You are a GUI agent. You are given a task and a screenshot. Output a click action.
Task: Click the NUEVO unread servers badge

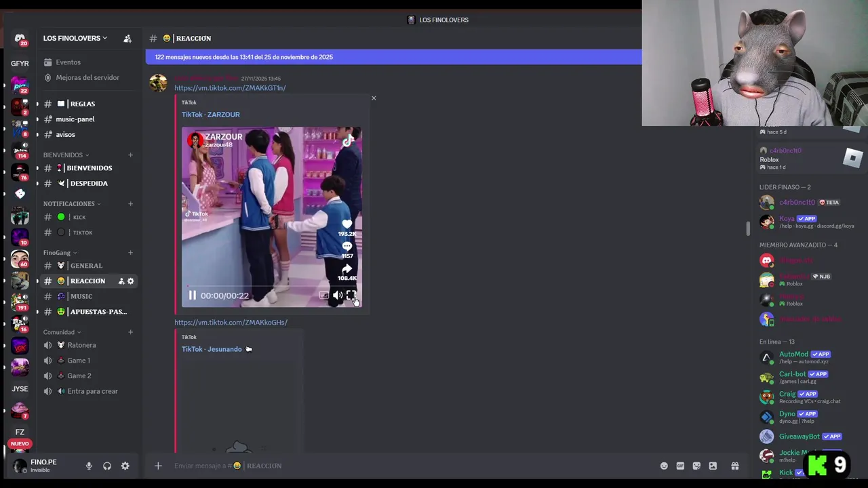pyautogui.click(x=20, y=444)
